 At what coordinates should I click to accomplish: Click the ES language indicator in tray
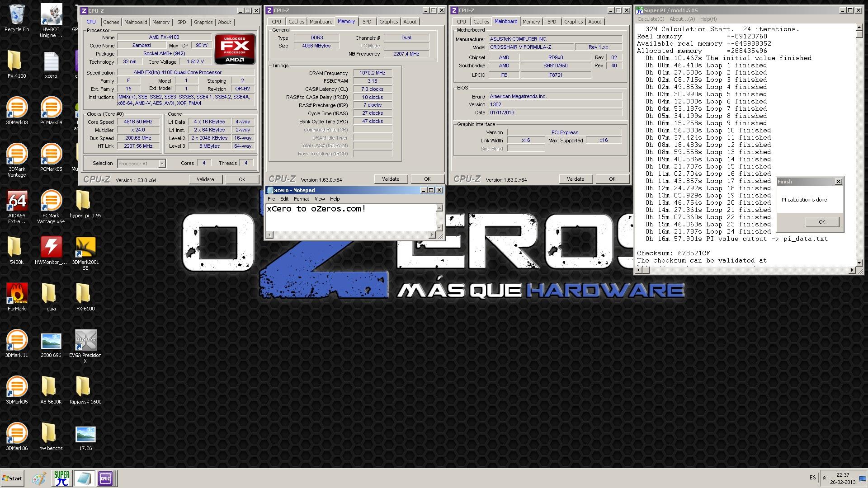point(812,478)
